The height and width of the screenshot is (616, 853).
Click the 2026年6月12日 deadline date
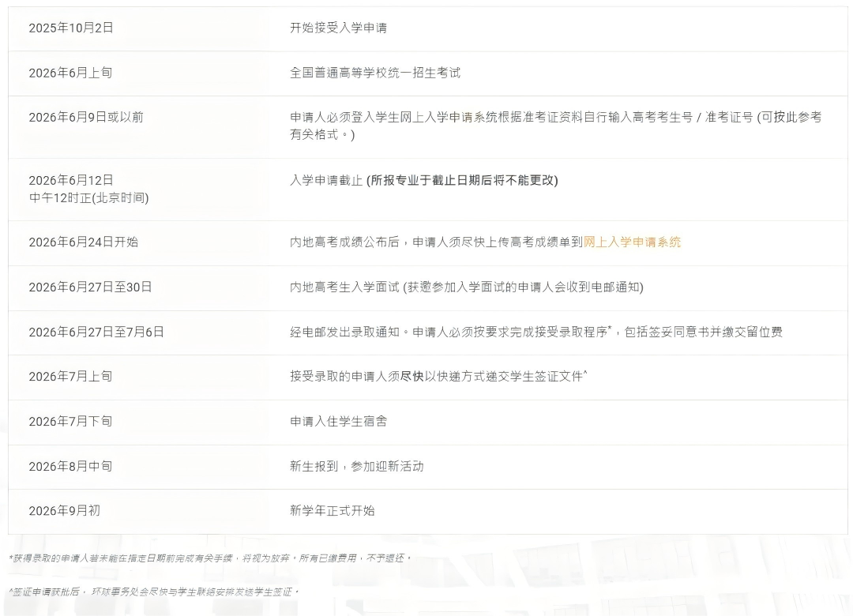(x=71, y=180)
